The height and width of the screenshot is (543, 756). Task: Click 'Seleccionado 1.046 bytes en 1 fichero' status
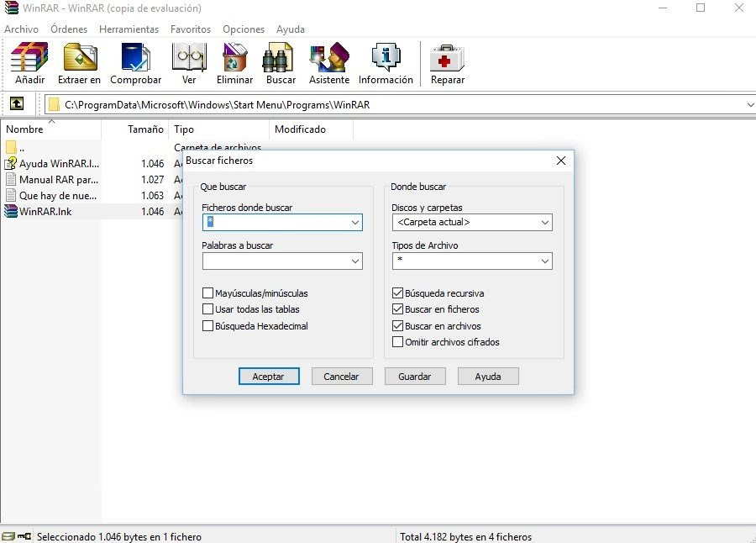[119, 537]
